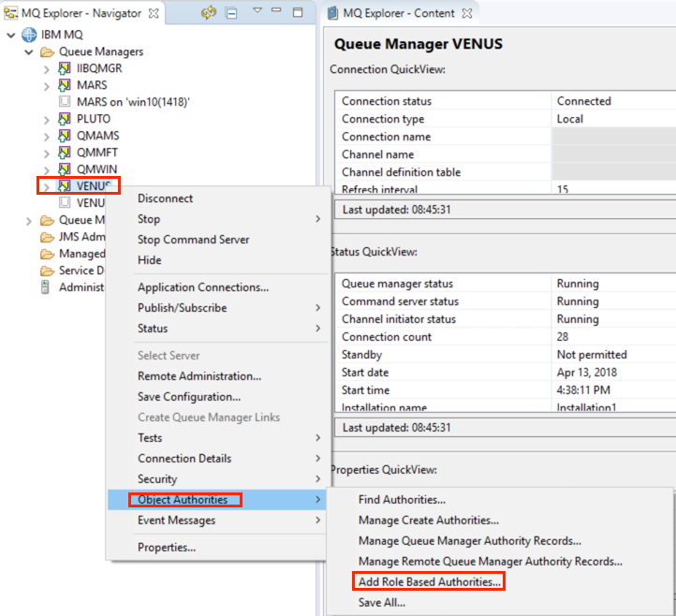Click the IIBQMGR queue manager icon

(x=65, y=68)
